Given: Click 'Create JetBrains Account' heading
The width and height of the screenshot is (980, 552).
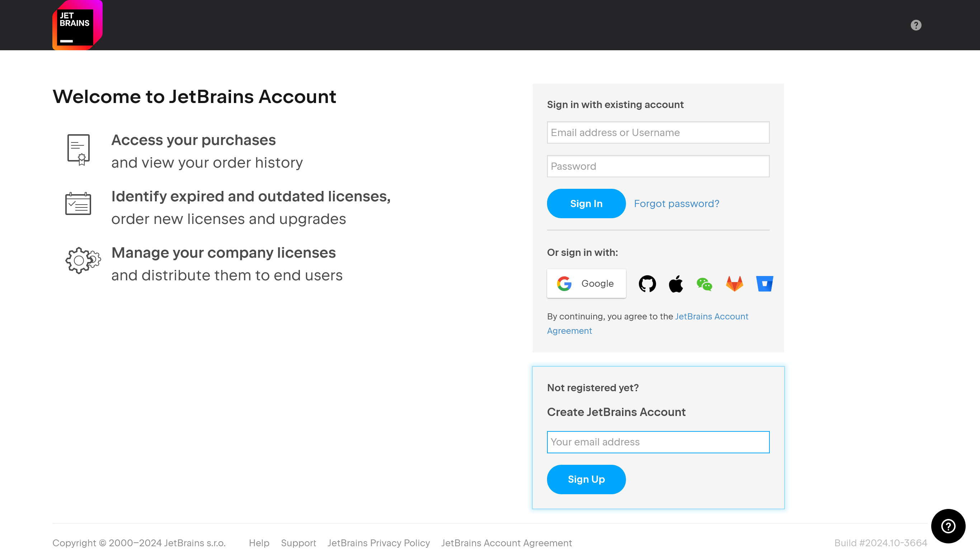Looking at the screenshot, I should (x=616, y=412).
